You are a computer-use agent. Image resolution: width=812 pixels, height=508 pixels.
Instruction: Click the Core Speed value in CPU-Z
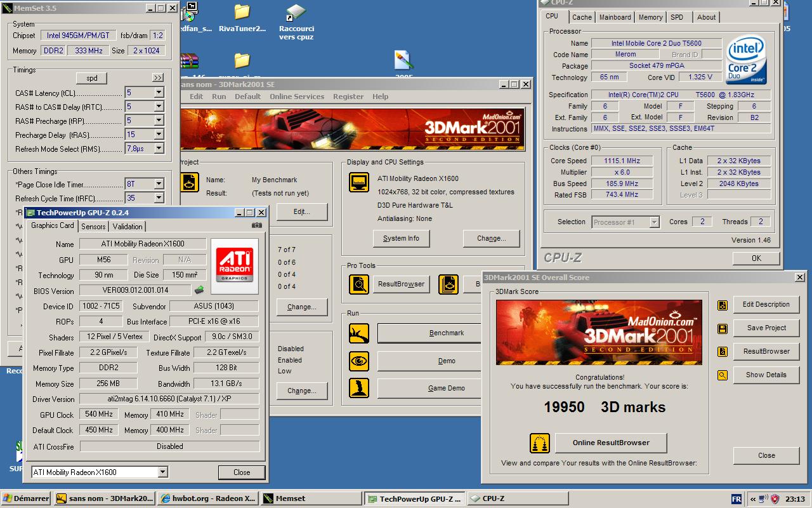pos(622,161)
